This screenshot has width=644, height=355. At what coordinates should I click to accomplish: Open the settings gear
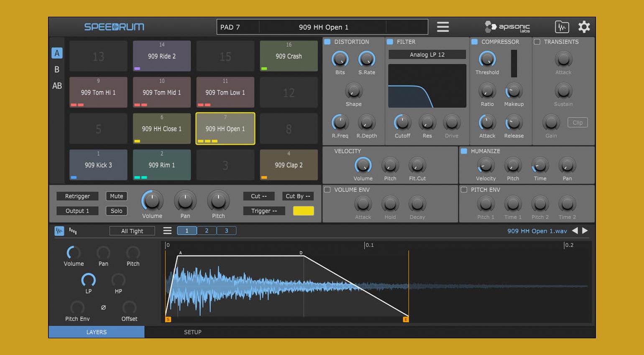coord(584,27)
